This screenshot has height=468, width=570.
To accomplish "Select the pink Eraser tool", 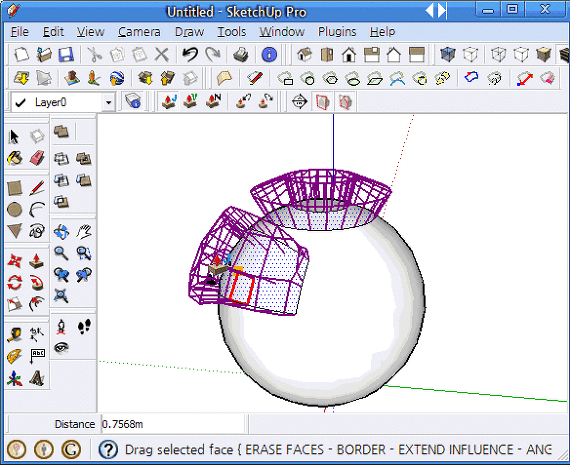I will click(37, 159).
